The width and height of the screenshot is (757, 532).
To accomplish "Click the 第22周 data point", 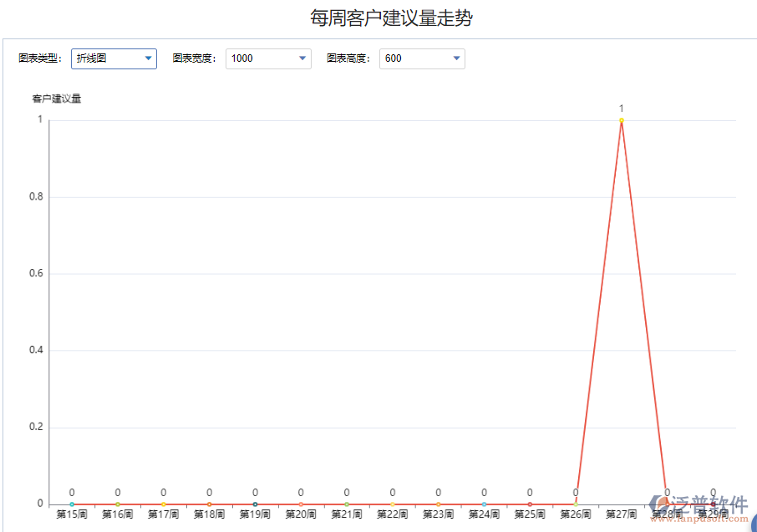I will click(393, 502).
